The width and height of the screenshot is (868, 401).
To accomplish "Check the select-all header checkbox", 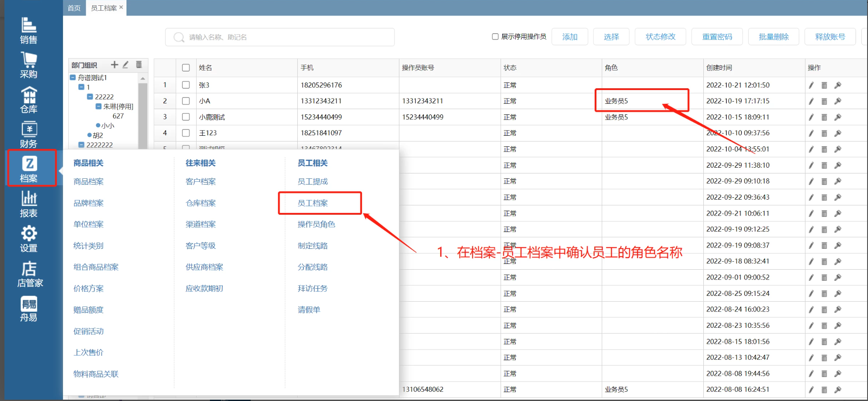I will [186, 68].
